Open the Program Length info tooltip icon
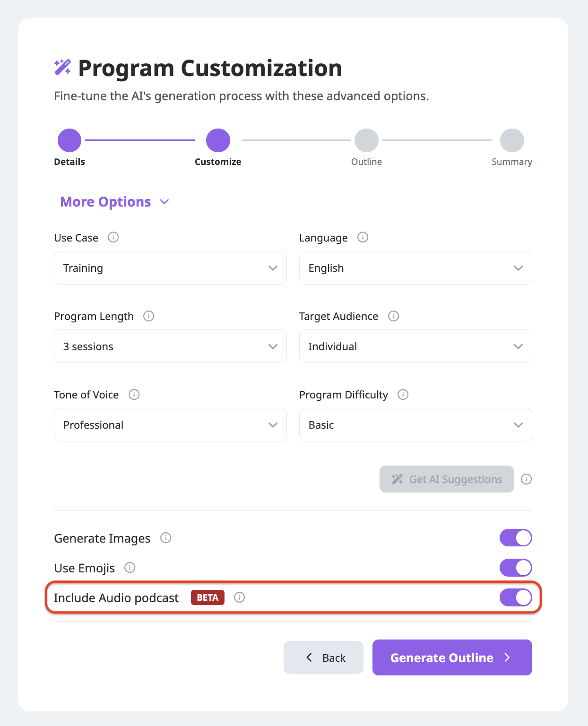The image size is (588, 726). click(148, 316)
